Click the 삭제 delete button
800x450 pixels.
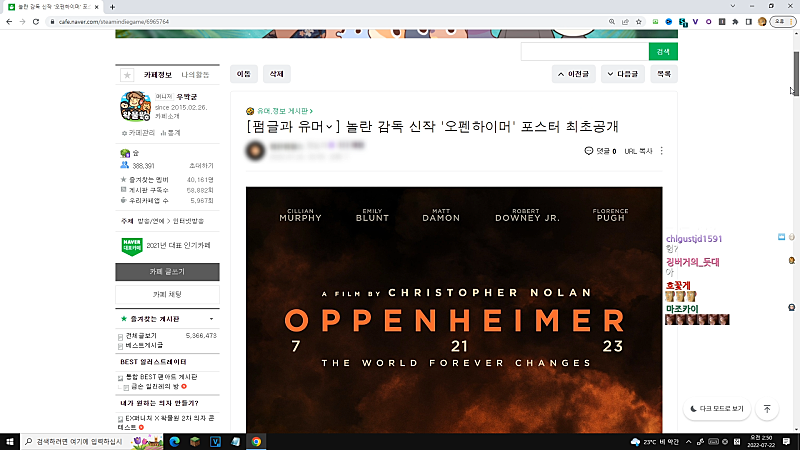pyautogui.click(x=277, y=74)
